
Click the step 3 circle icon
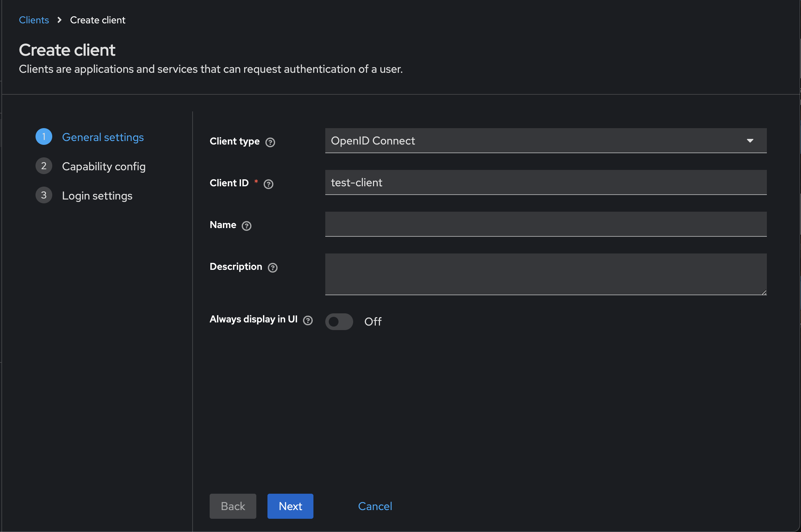[x=44, y=195]
